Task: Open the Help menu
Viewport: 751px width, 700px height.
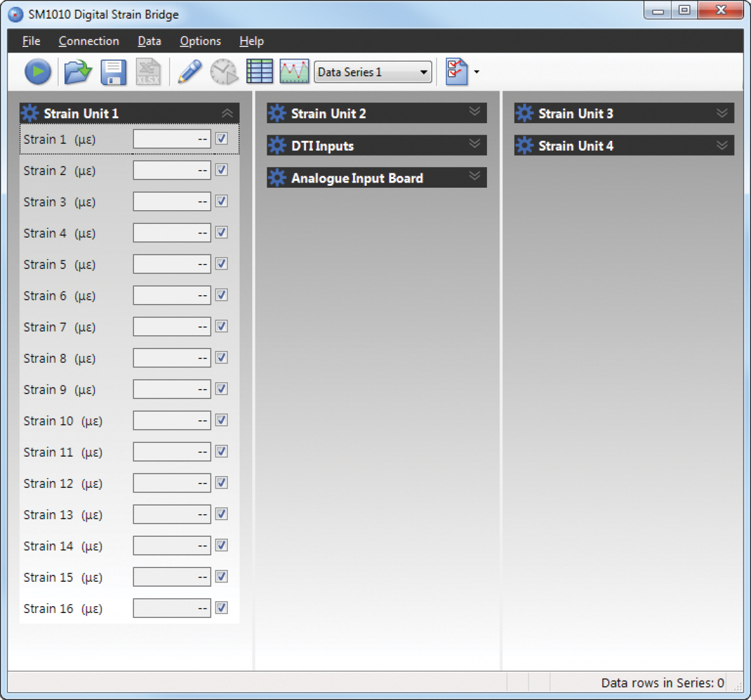Action: coord(252,41)
